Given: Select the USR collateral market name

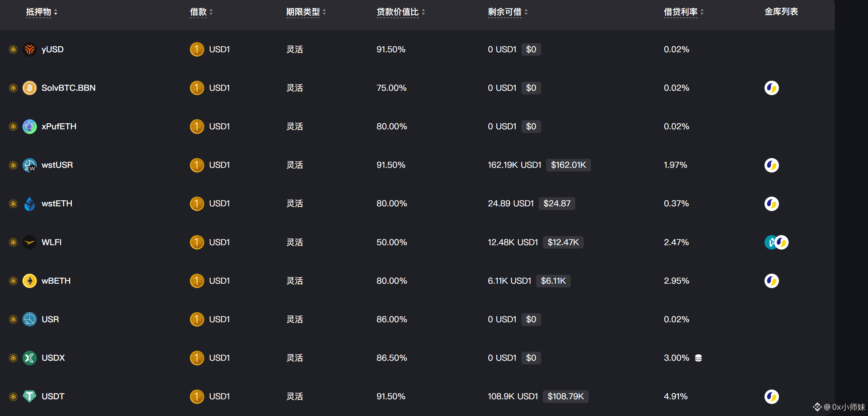Looking at the screenshot, I should 50,319.
